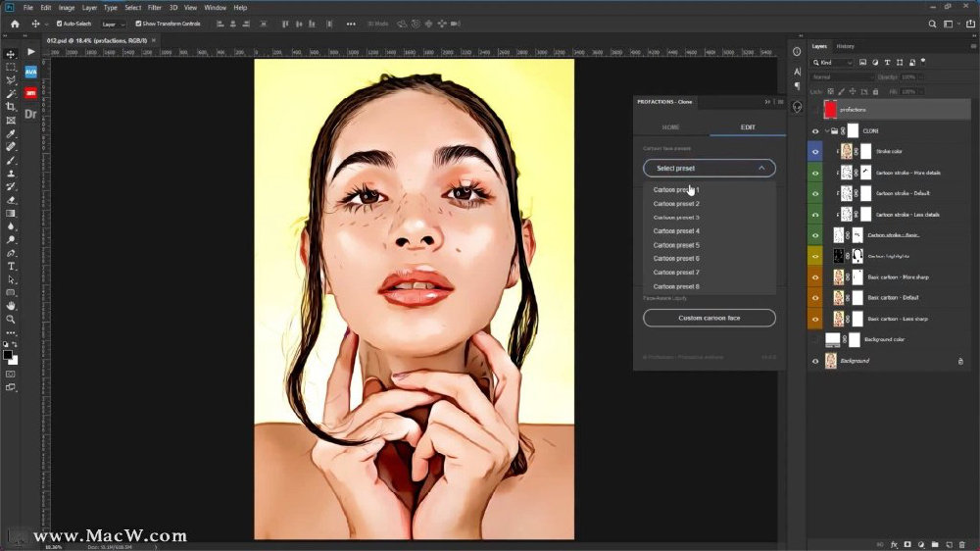Select the Lasso tool
Image resolution: width=980 pixels, height=551 pixels.
11,80
